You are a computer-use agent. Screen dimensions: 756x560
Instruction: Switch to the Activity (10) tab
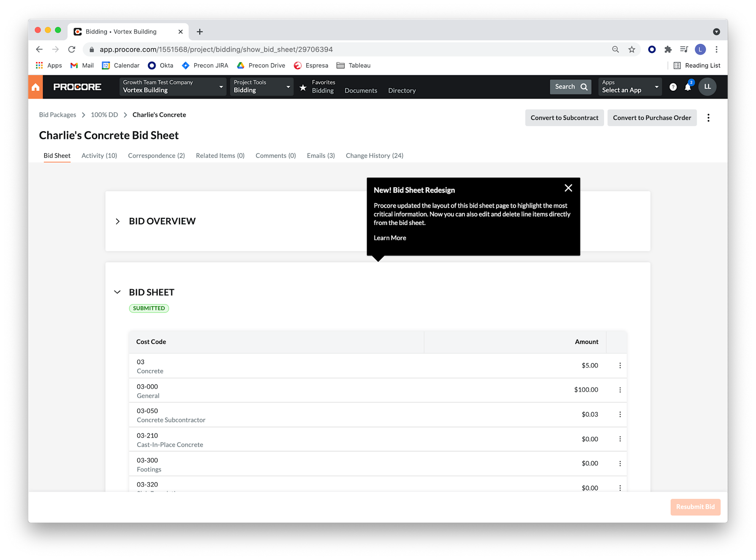(x=99, y=156)
